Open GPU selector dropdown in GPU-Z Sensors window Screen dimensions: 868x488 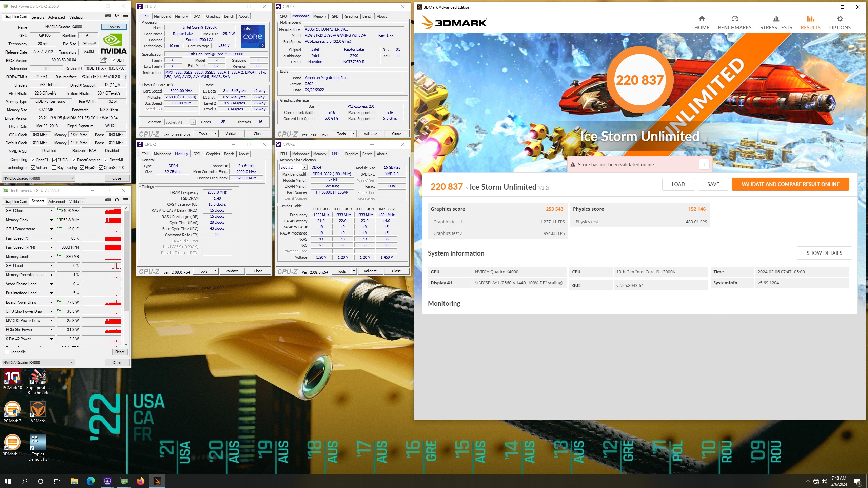click(38, 362)
